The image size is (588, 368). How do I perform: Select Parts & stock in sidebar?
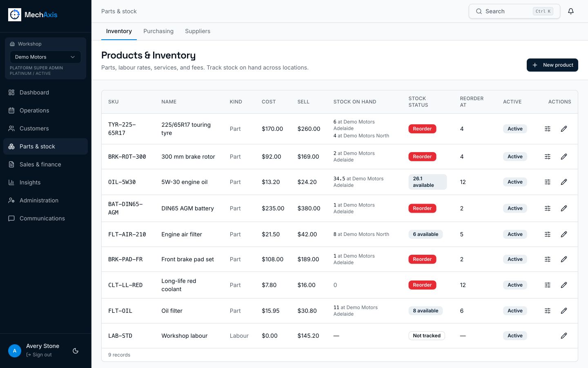pos(45,146)
